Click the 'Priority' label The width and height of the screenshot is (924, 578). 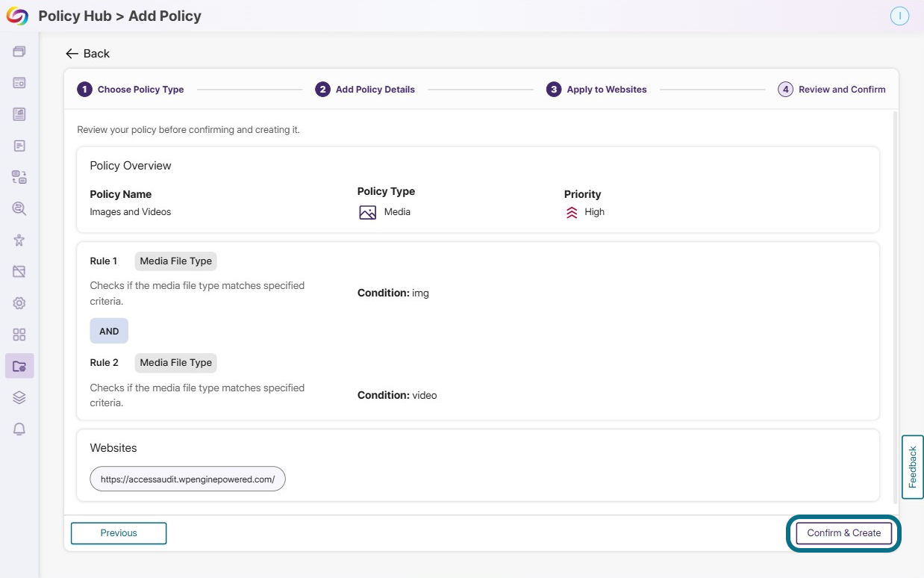pyautogui.click(x=583, y=194)
